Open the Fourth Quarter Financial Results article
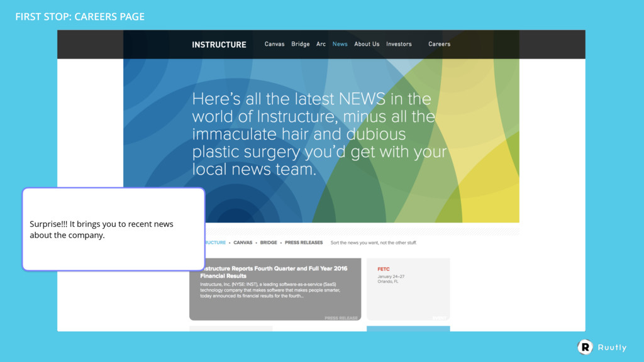Viewport: 644px width, 362px height. (x=275, y=289)
